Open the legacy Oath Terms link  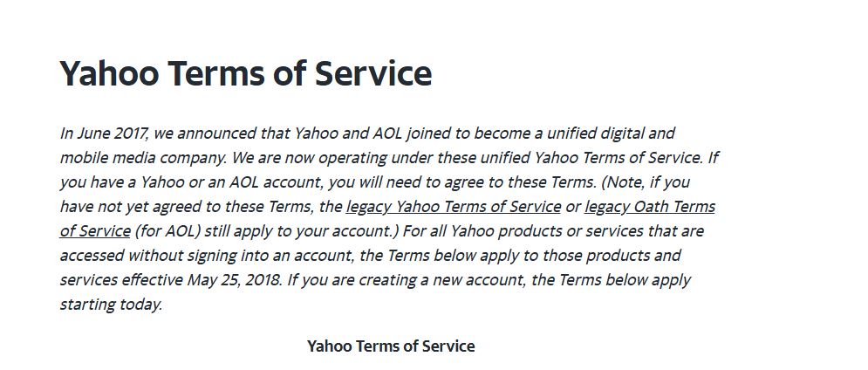[x=650, y=207]
